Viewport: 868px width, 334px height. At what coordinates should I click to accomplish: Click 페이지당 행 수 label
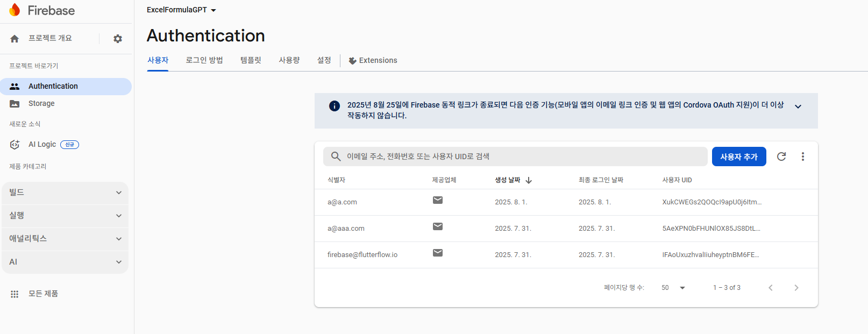[x=624, y=288]
